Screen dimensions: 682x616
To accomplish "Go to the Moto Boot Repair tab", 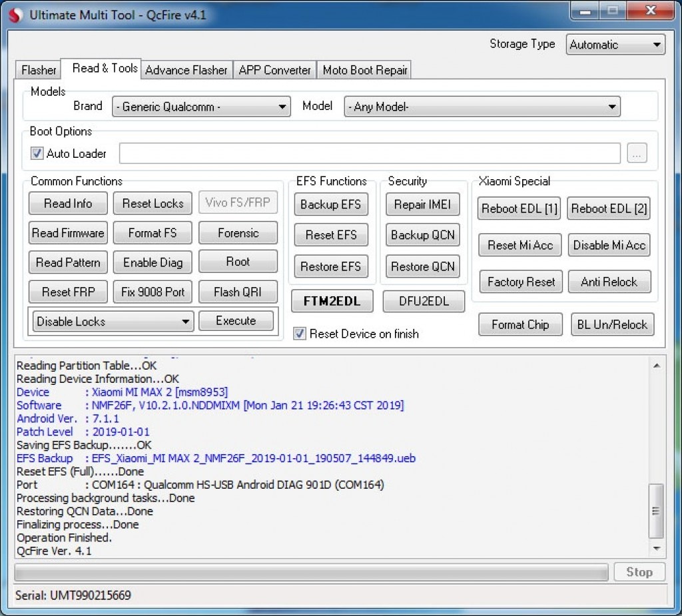I will (364, 70).
